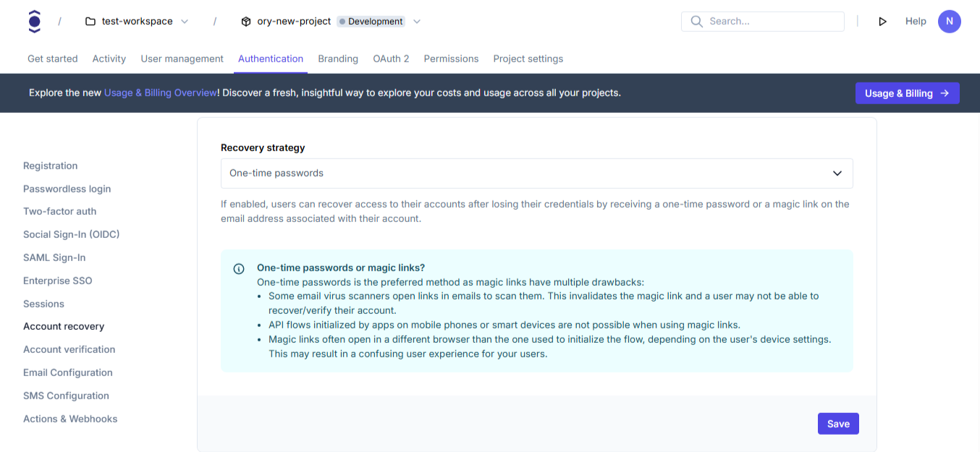
Task: Click the search magnifier icon
Action: pyautogui.click(x=696, y=22)
